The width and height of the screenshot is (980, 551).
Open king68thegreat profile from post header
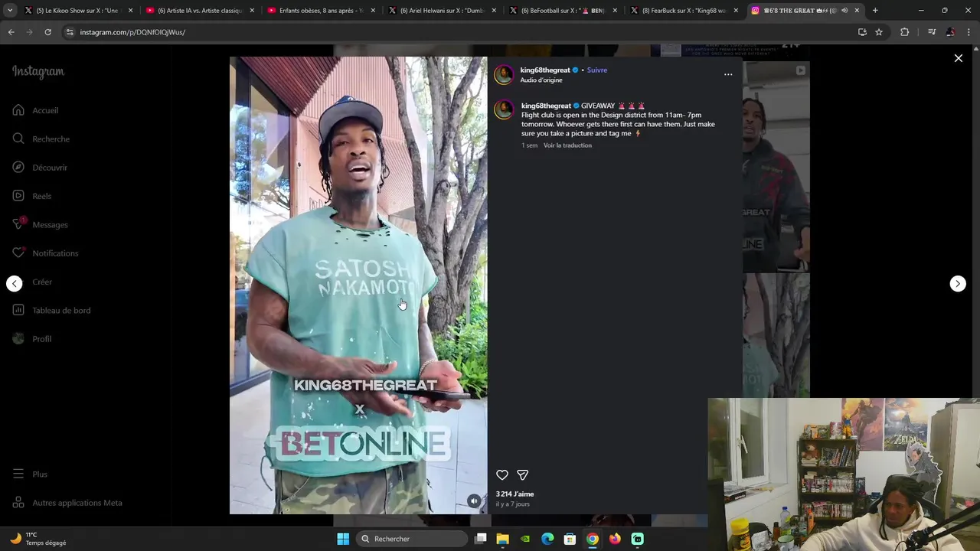pos(545,70)
